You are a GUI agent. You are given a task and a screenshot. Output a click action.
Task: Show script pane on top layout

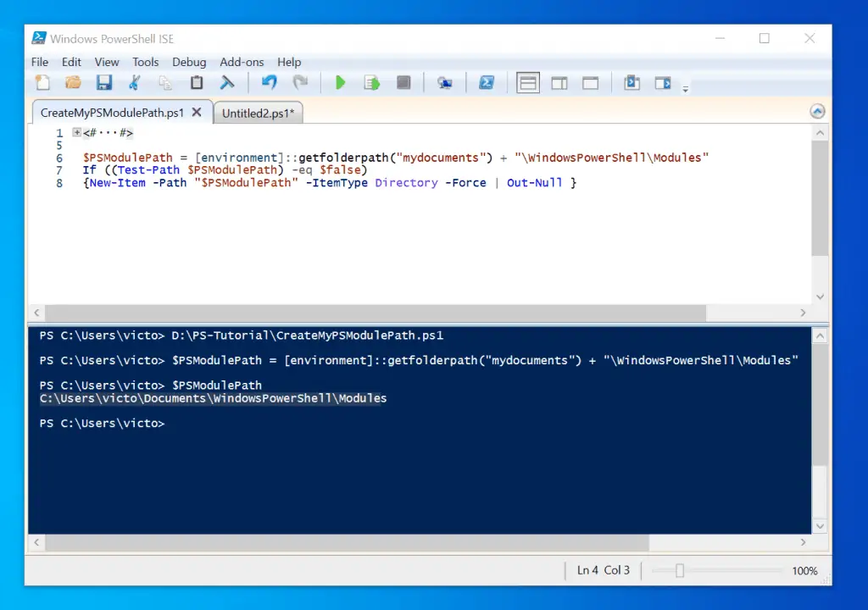tap(528, 83)
